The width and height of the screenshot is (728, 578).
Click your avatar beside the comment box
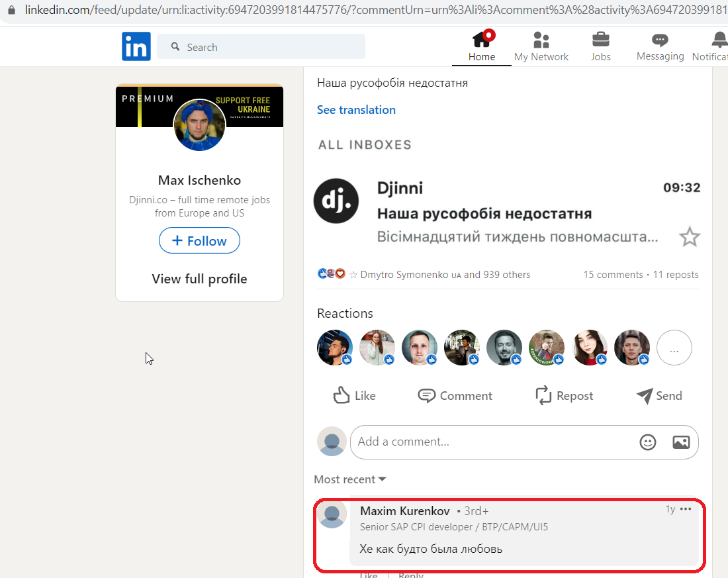tap(332, 442)
